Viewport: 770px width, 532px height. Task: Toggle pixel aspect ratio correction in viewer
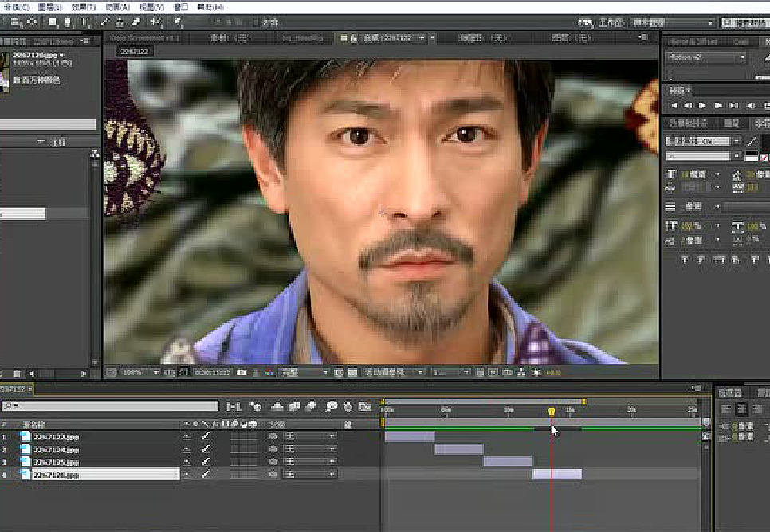[x=480, y=373]
